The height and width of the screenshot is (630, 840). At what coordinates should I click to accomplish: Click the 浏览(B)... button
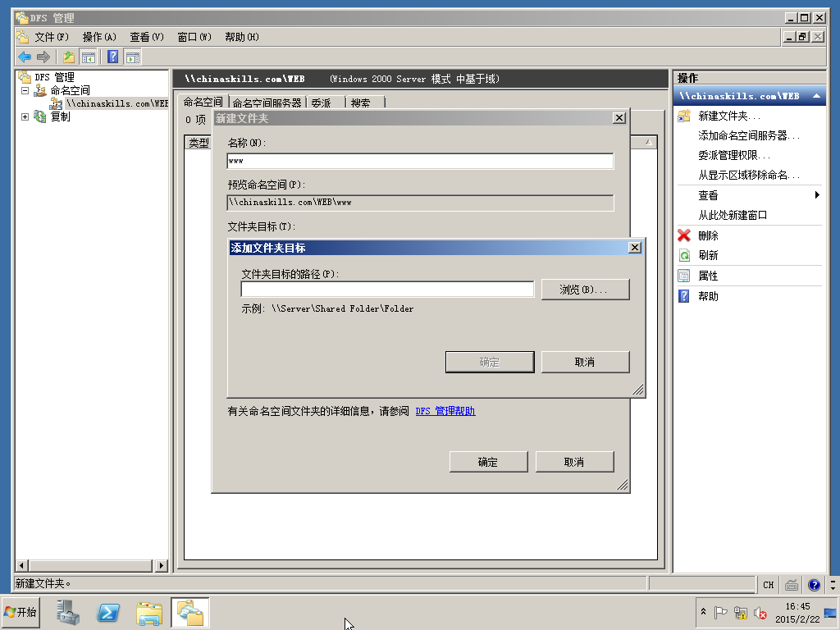(x=585, y=290)
